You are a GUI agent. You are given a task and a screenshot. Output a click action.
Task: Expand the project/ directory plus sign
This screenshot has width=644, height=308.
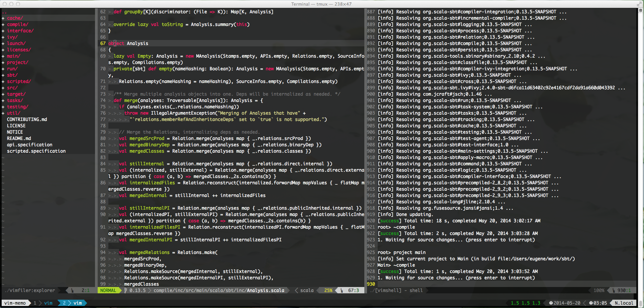coord(3,62)
